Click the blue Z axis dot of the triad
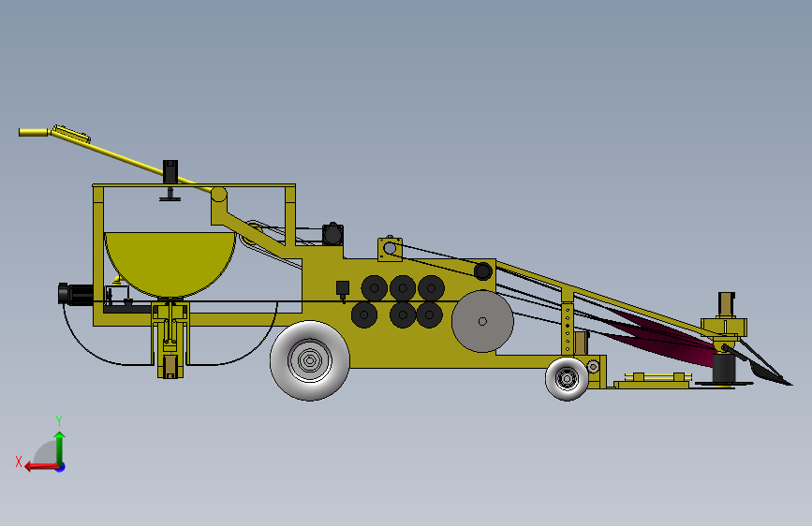 (61, 467)
